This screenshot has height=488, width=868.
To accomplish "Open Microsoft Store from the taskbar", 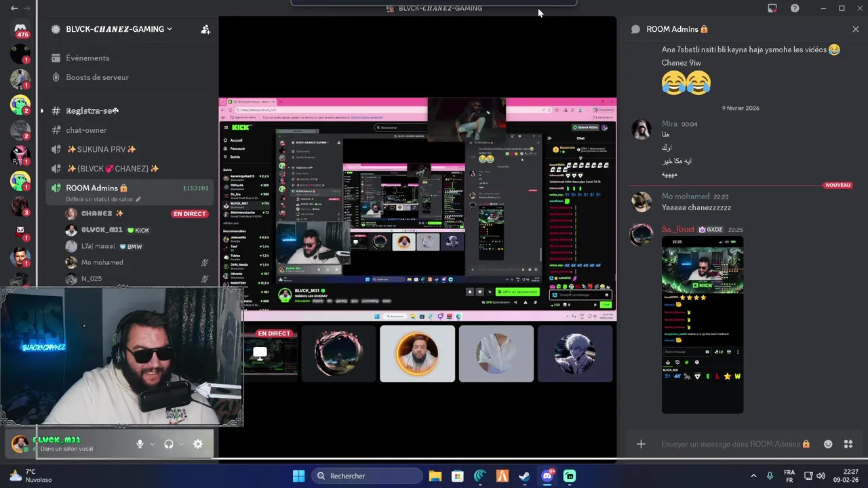I will point(458,476).
